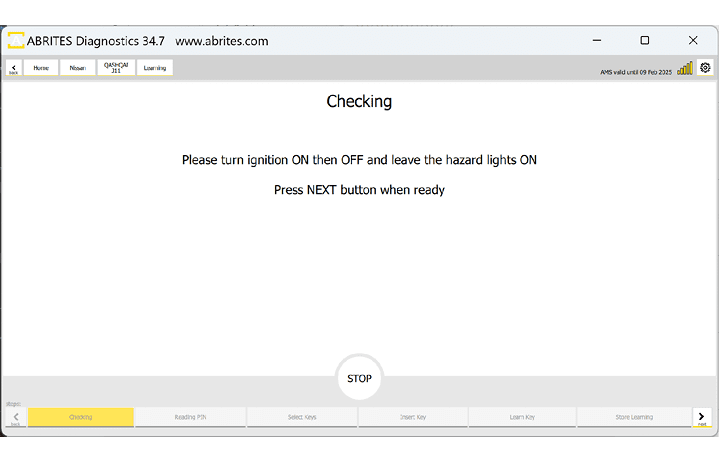
Task: Select the Checking stage tab
Action: [81, 417]
